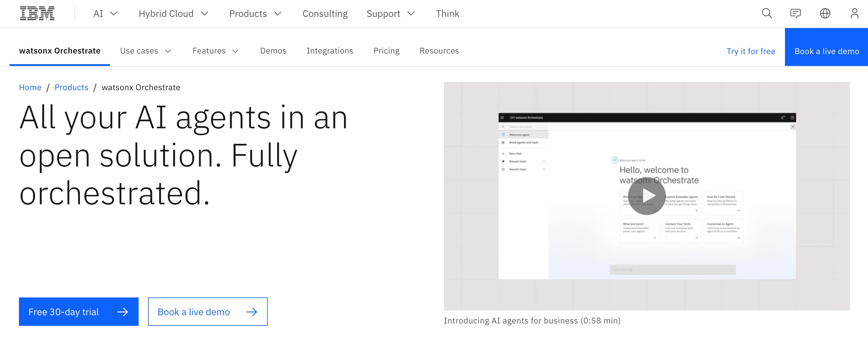Open the Think page
Image resolution: width=868 pixels, height=343 pixels.
(x=447, y=14)
